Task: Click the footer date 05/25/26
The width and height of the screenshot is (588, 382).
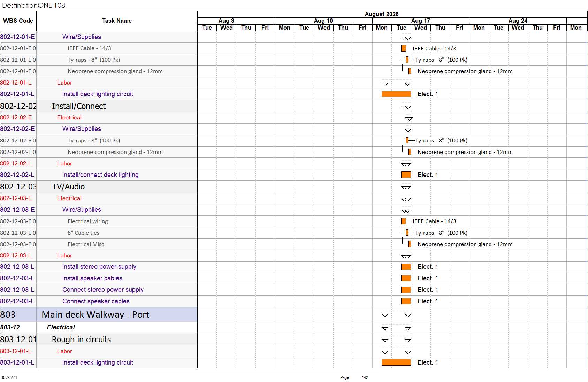Action: pos(9,377)
